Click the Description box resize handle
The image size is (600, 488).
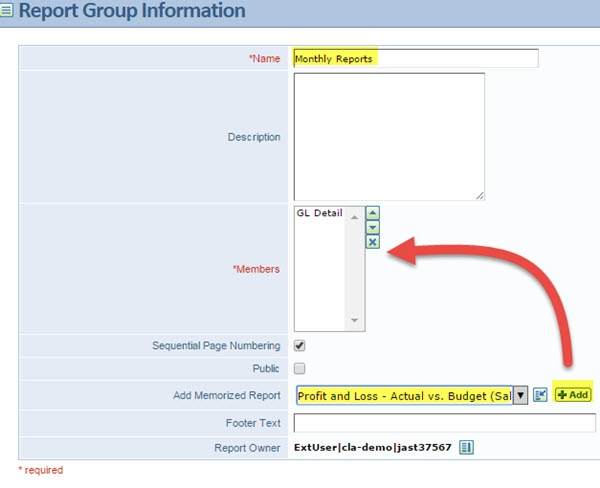point(479,195)
